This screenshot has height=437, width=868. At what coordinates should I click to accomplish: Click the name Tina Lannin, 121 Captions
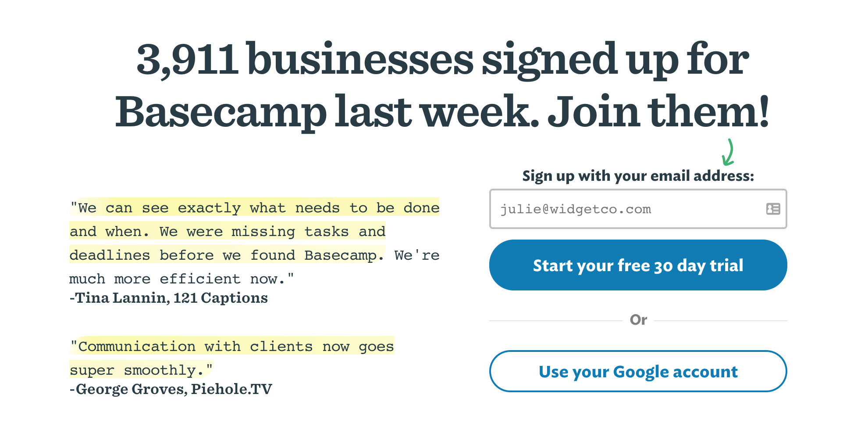(x=169, y=298)
